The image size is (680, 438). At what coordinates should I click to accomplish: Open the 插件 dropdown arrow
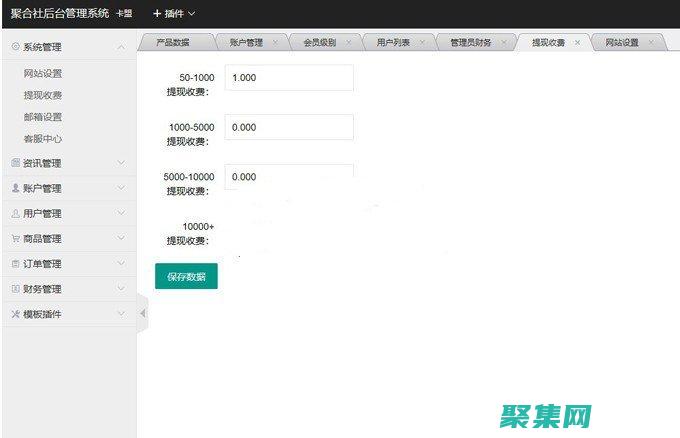pos(191,13)
